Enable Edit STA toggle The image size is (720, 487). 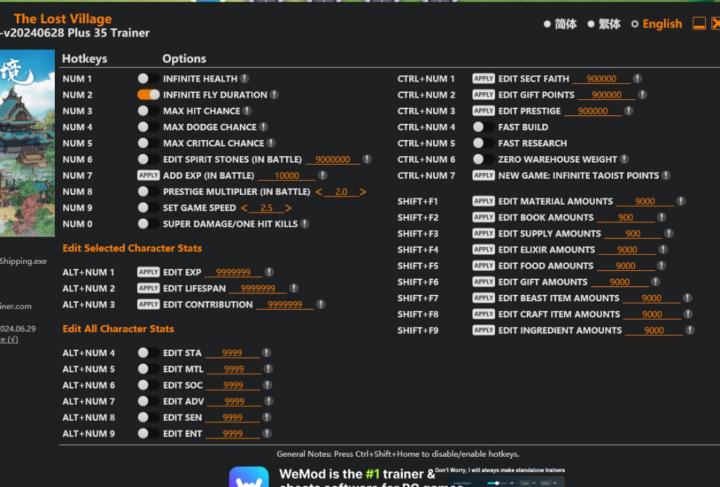pyautogui.click(x=148, y=353)
